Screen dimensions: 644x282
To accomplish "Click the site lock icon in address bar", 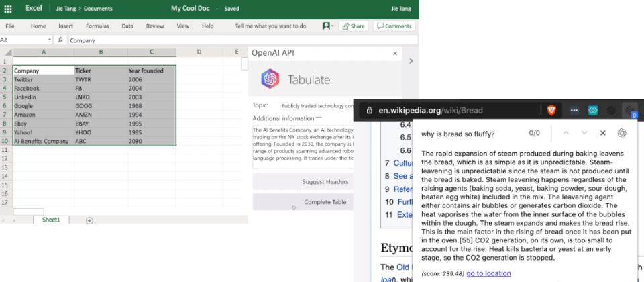I will [x=369, y=110].
